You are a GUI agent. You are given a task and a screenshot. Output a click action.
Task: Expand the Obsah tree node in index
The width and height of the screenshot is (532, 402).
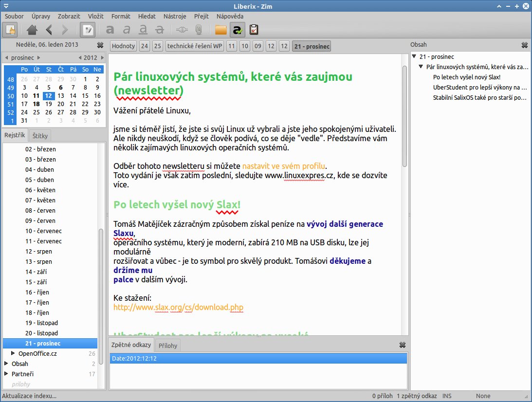point(6,364)
